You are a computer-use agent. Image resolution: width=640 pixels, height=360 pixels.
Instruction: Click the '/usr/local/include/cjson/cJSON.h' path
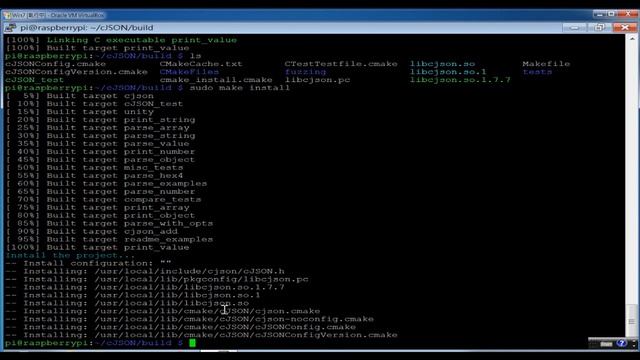click(189, 271)
